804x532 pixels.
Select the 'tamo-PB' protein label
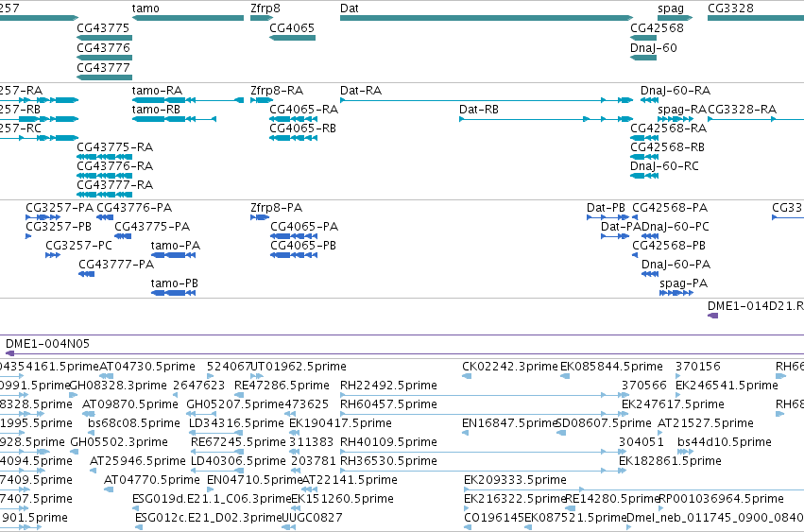[x=175, y=283]
